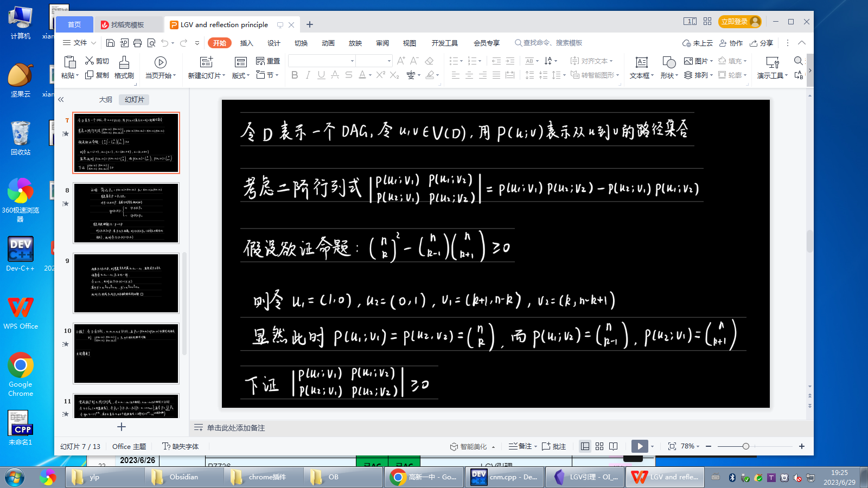
Task: Toggle Underline formatting
Action: tap(321, 75)
